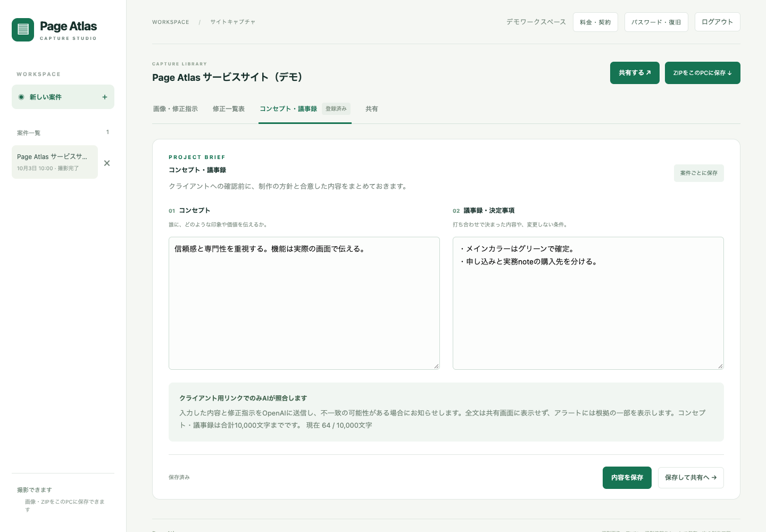Click into the 議事録・決定事項 text area
The height and width of the screenshot is (532, 766).
588,303
